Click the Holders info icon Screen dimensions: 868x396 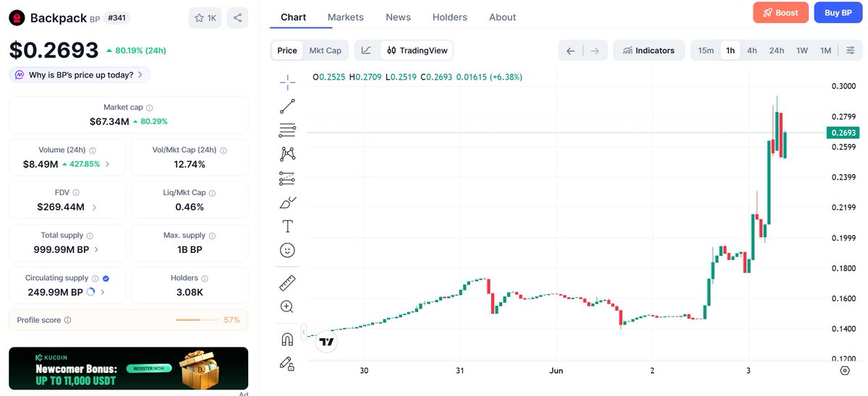click(x=205, y=278)
